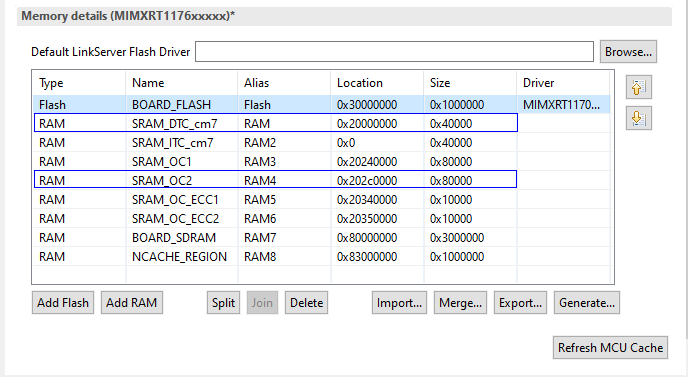Click the Flash alias cell of BOARD_FLASH
Screen dimensions: 688x377
(257, 105)
